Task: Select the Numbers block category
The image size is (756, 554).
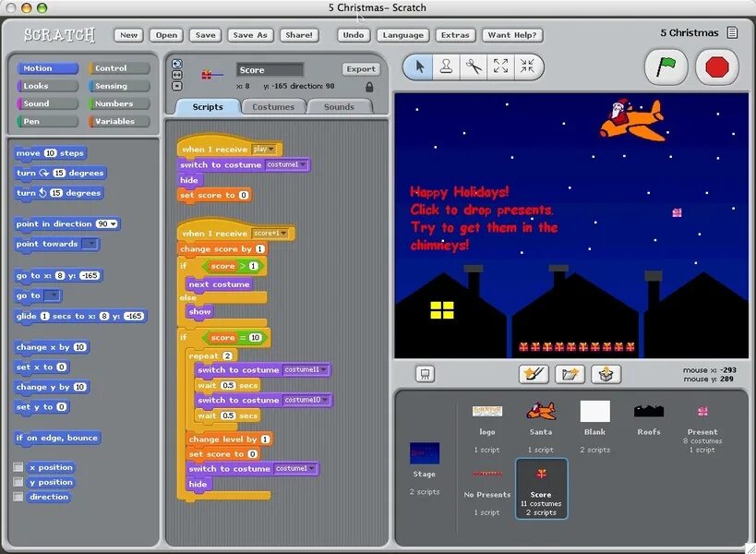Action: (x=118, y=103)
